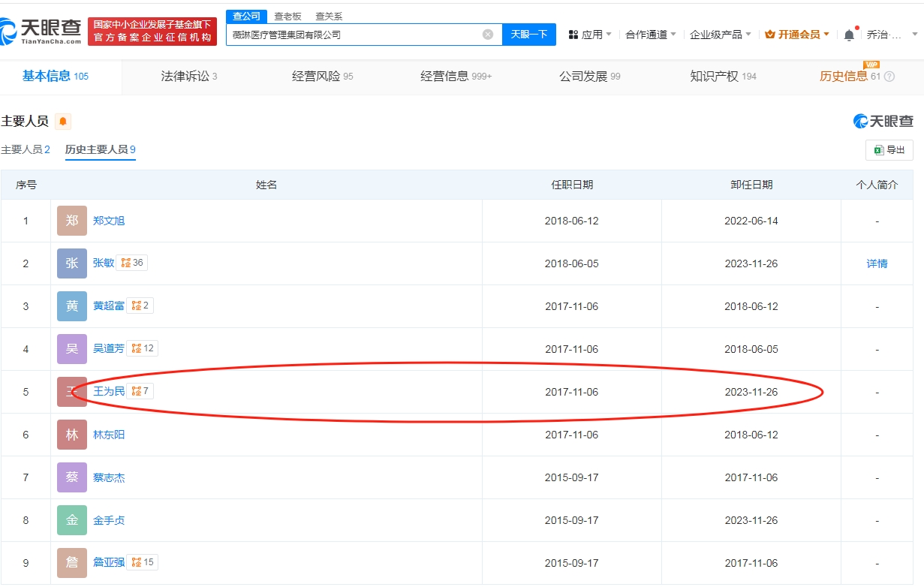Open 黄超富 avatar tile
Screen dimensions: 924x587
(72, 306)
